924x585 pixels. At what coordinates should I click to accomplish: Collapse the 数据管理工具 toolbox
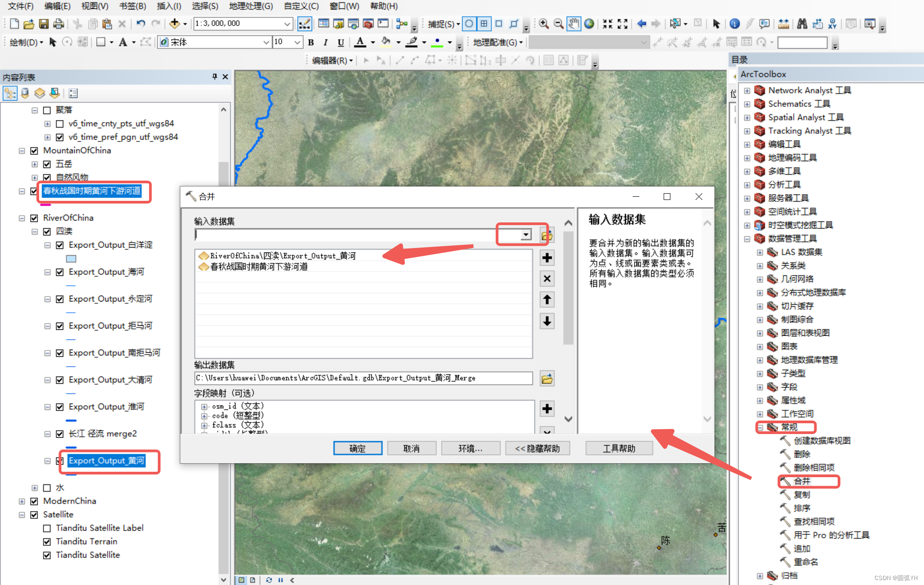point(747,239)
